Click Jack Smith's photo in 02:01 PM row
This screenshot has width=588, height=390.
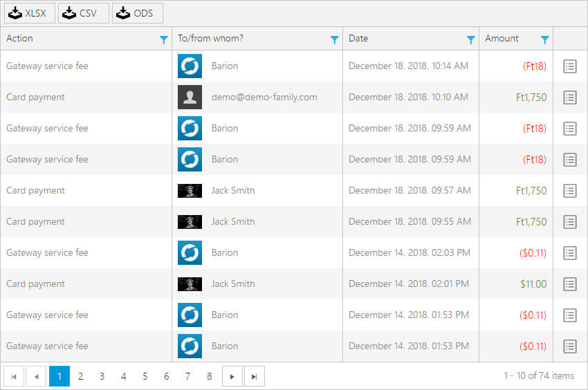[x=190, y=284]
